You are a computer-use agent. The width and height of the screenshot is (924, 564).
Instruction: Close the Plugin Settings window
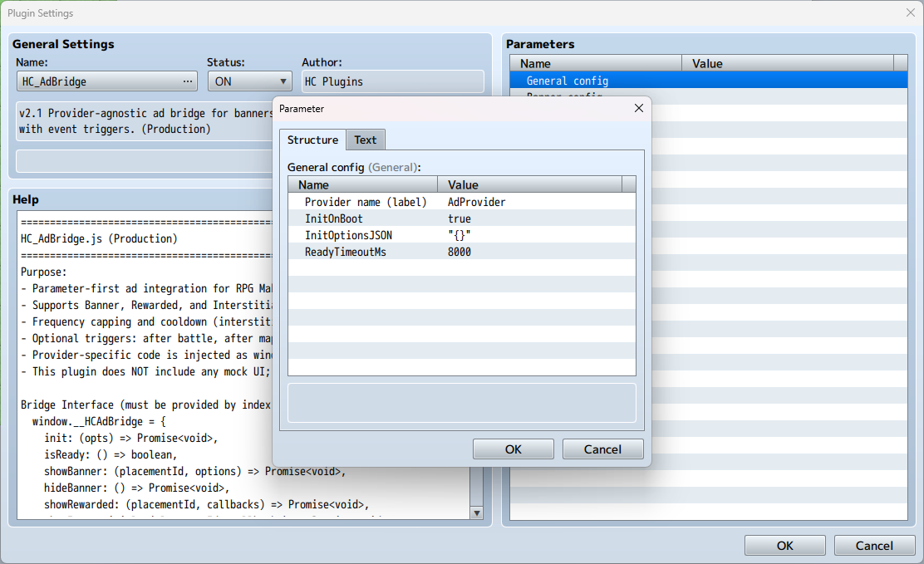911,12
